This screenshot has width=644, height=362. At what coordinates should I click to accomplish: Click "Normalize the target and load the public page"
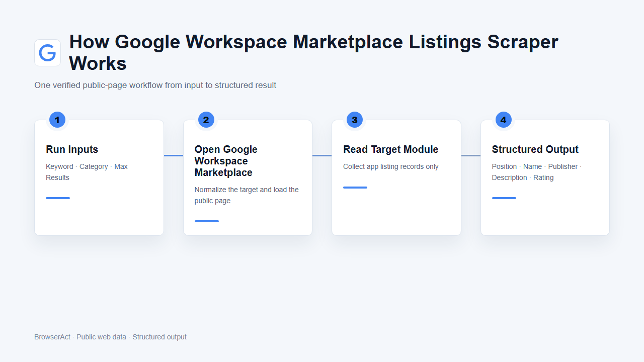[247, 195]
